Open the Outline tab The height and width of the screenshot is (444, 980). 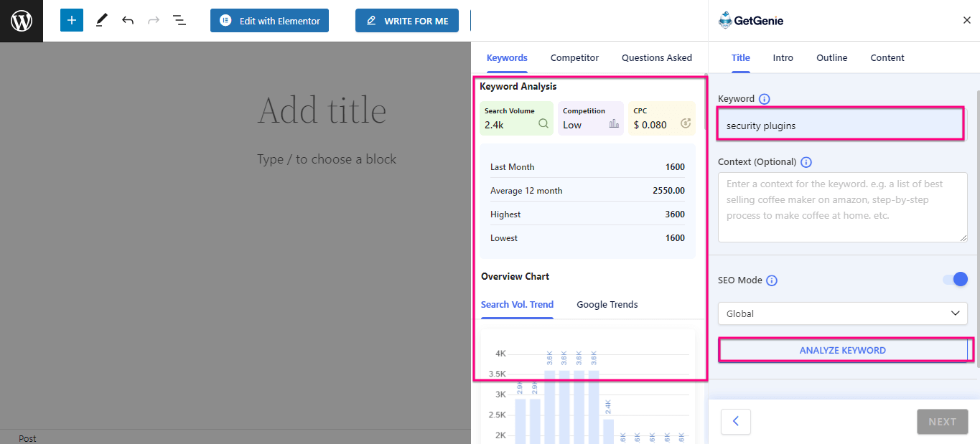pyautogui.click(x=832, y=58)
